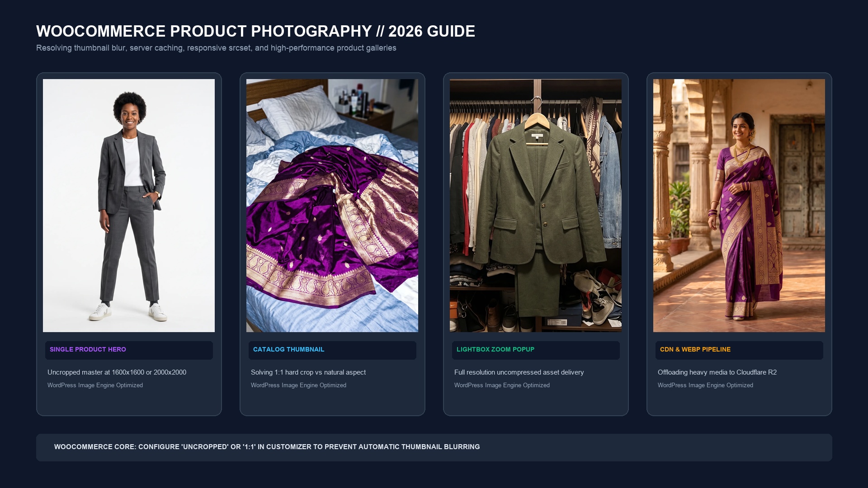Select the SINGLE PRODUCT HERO label
Viewport: 868px width, 488px height.
[88, 350]
